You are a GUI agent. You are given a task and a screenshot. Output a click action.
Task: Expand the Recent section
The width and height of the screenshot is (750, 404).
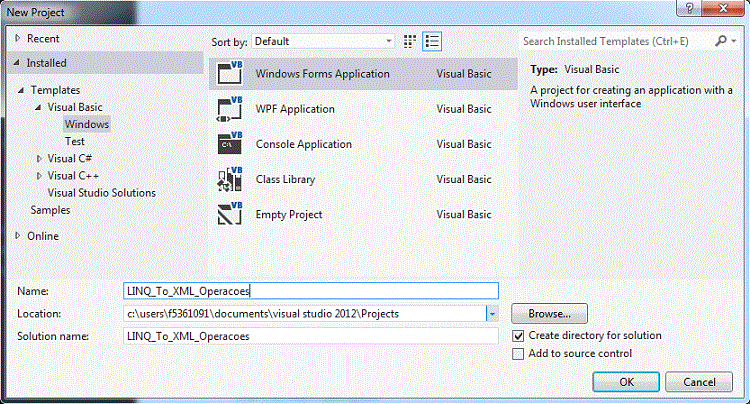(18, 38)
